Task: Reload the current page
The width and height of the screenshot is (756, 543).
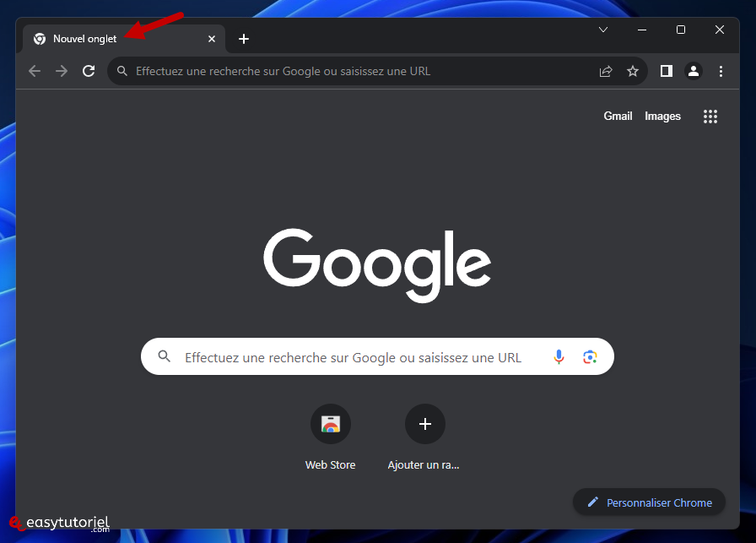Action: [x=89, y=72]
